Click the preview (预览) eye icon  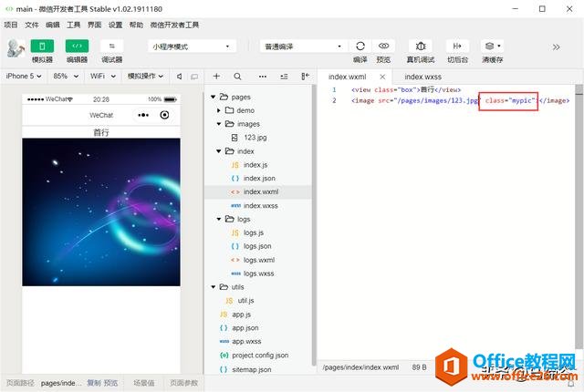click(x=383, y=46)
